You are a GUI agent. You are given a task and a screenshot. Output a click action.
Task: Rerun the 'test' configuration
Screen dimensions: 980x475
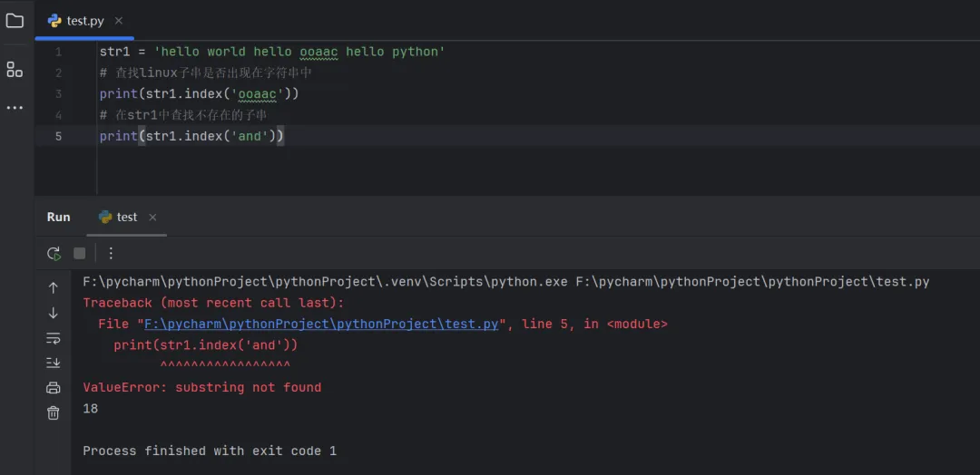(x=54, y=253)
